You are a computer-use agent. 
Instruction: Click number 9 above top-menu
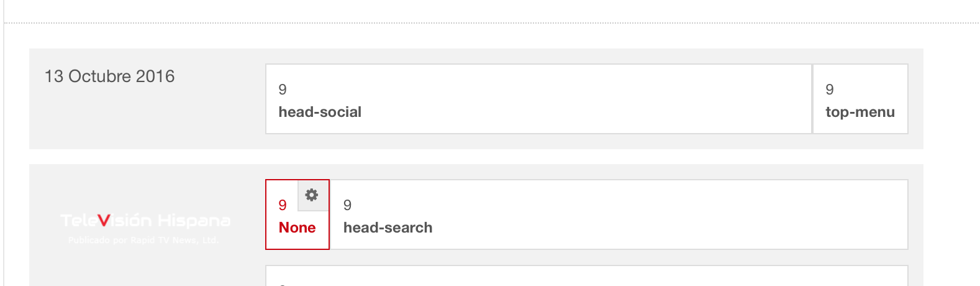(x=830, y=90)
